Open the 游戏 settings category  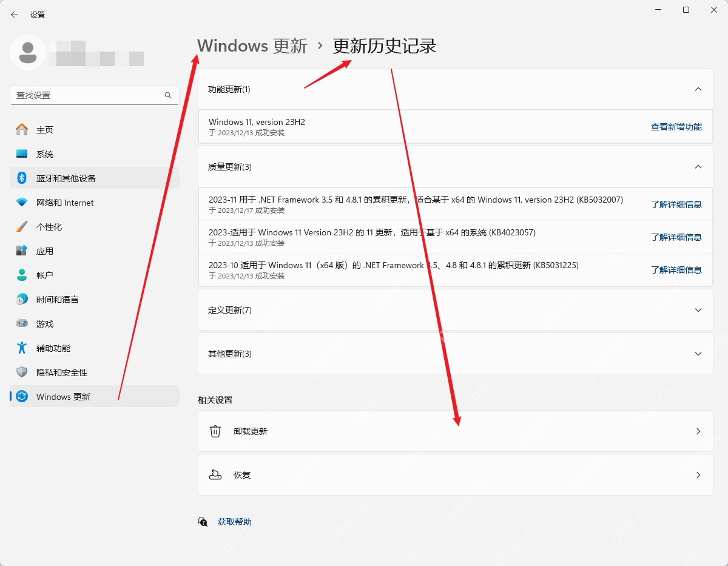coord(95,323)
